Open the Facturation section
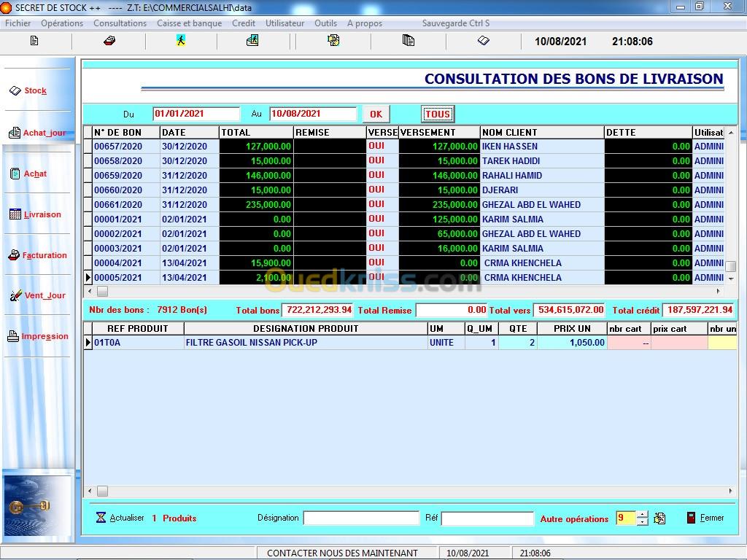 43,255
